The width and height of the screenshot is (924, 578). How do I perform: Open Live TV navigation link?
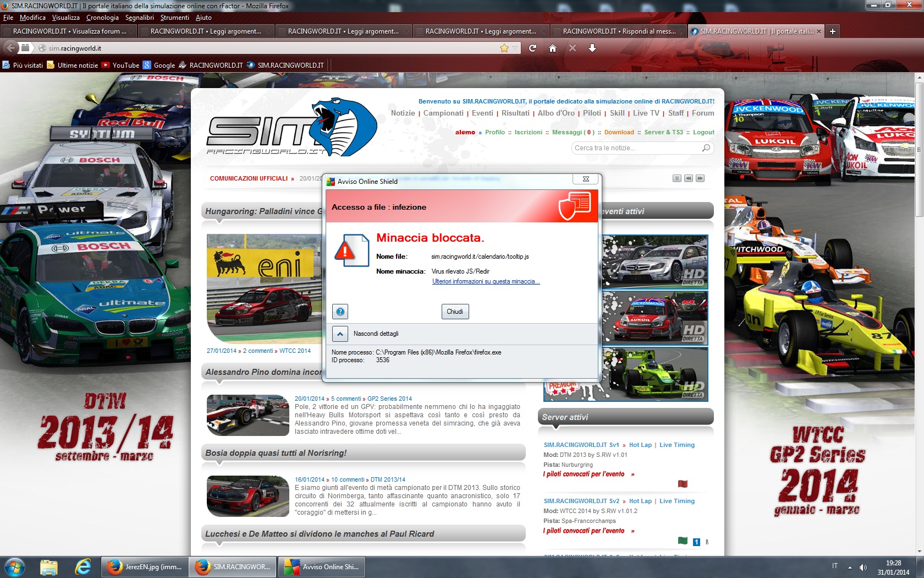(646, 113)
